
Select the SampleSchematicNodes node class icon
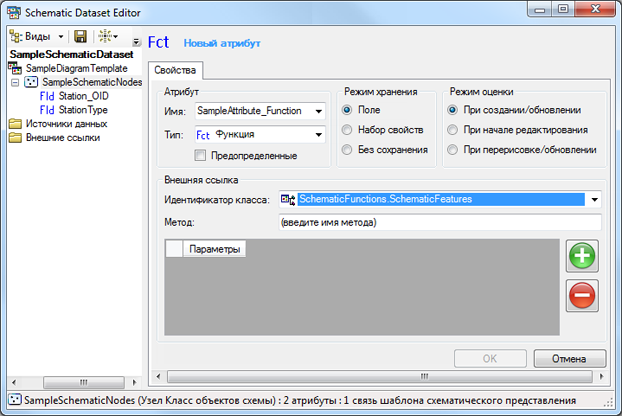pos(31,82)
